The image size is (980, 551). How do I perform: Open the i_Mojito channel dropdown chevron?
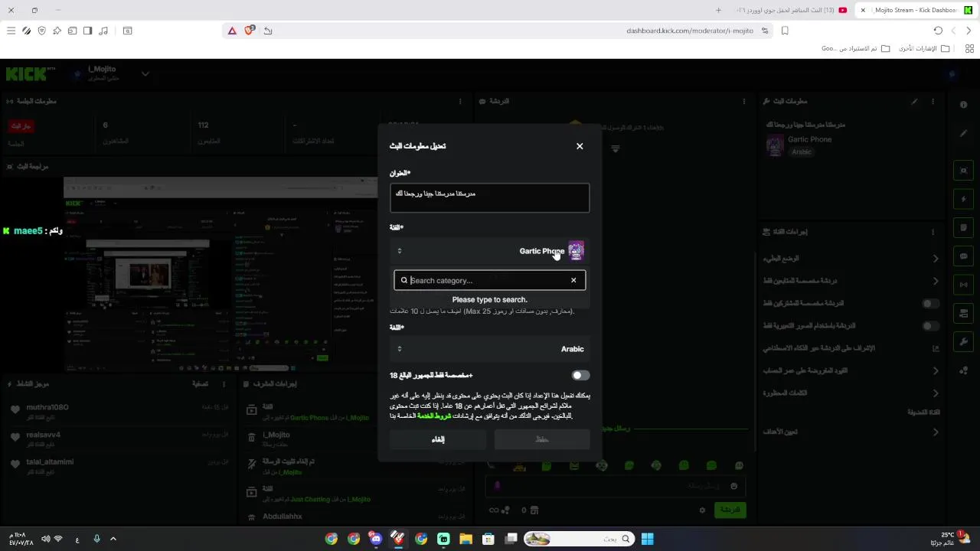coord(145,74)
